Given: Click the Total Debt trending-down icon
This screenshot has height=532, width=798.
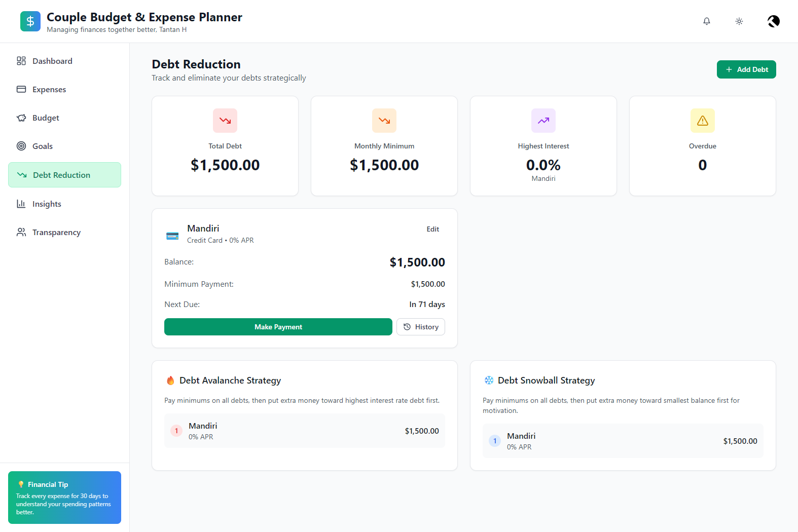Looking at the screenshot, I should (225, 121).
